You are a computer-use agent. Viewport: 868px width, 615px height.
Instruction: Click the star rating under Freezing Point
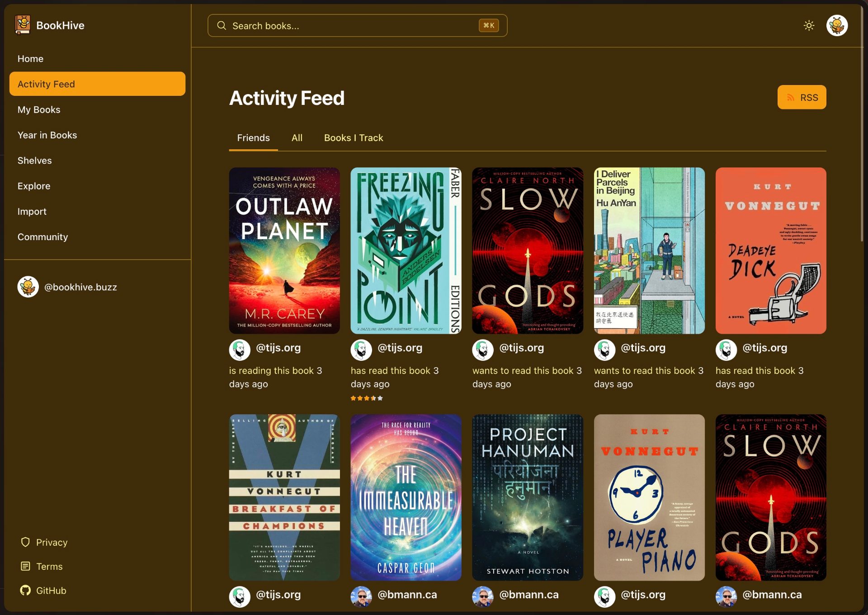[367, 398]
